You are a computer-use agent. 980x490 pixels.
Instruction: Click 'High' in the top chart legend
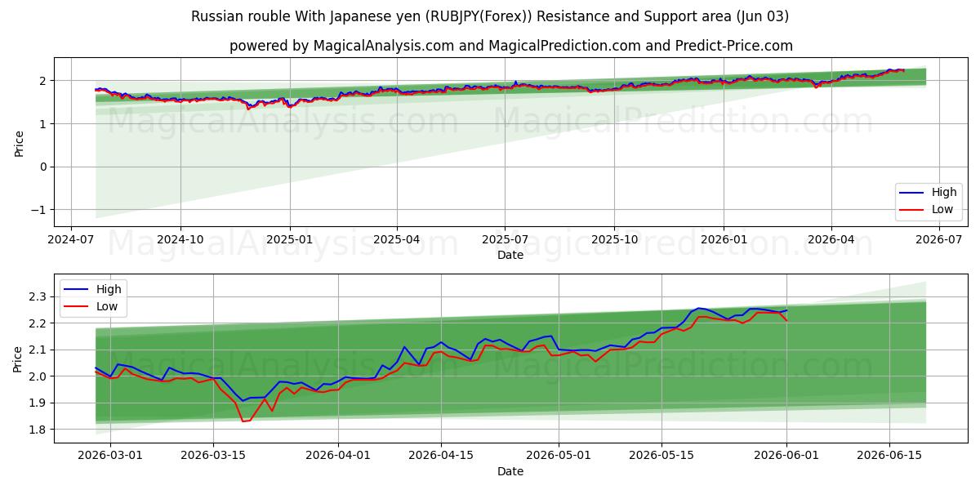pos(944,193)
